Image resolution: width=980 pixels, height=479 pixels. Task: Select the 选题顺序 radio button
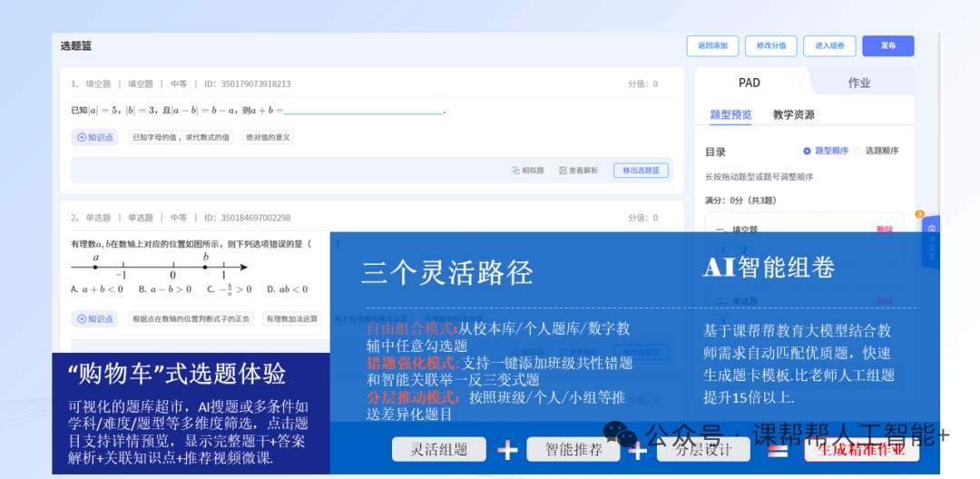(x=858, y=151)
